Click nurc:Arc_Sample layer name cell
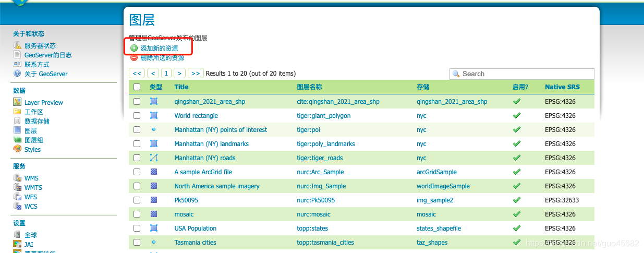 [x=320, y=172]
